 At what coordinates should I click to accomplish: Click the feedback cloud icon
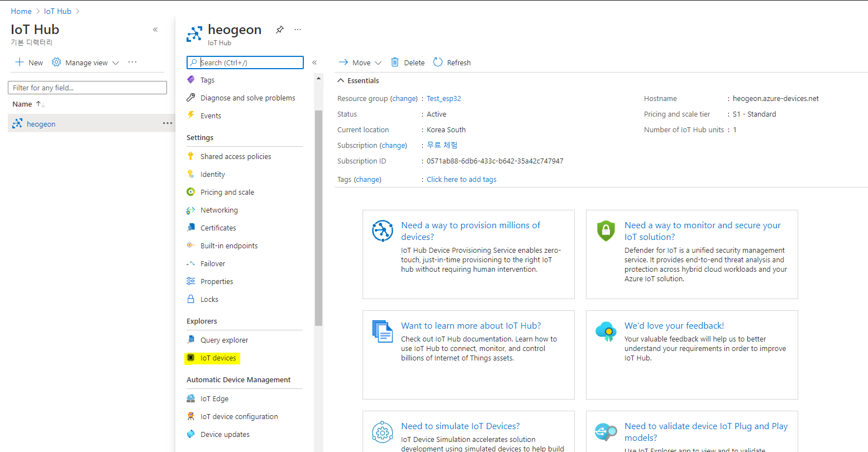606,331
